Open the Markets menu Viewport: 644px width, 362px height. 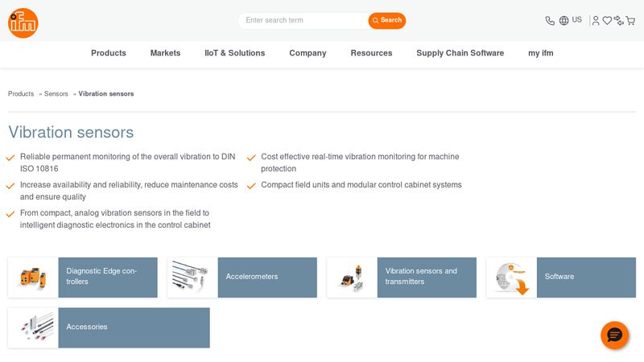pyautogui.click(x=165, y=53)
